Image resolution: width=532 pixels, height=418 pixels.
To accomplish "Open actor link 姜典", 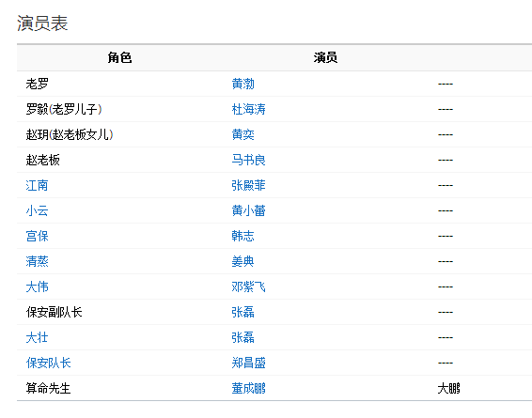I will (x=243, y=261).
